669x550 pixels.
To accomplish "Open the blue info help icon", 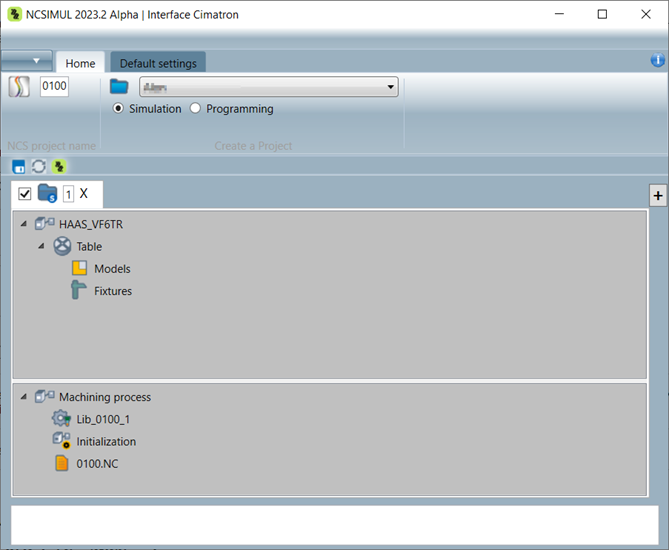I will (x=657, y=60).
